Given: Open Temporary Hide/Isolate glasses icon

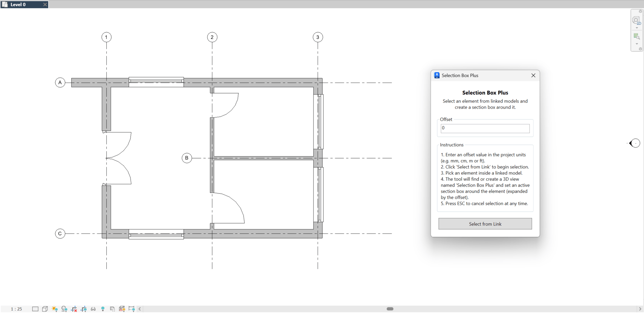Looking at the screenshot, I should 93,309.
